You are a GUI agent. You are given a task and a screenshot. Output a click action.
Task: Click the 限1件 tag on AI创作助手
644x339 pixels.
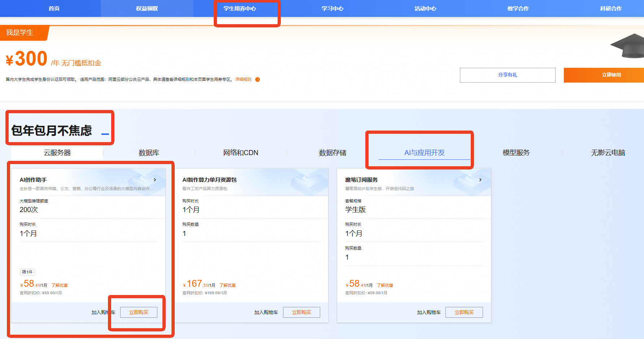click(27, 272)
